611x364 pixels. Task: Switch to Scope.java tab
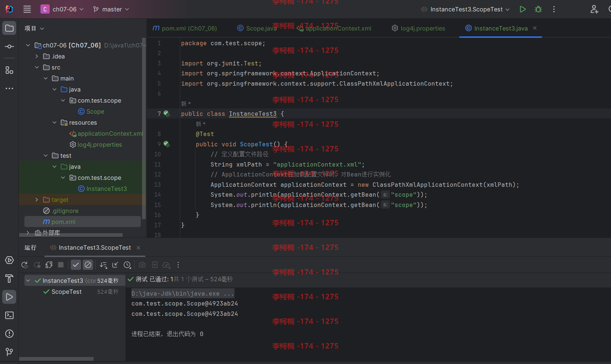click(257, 28)
